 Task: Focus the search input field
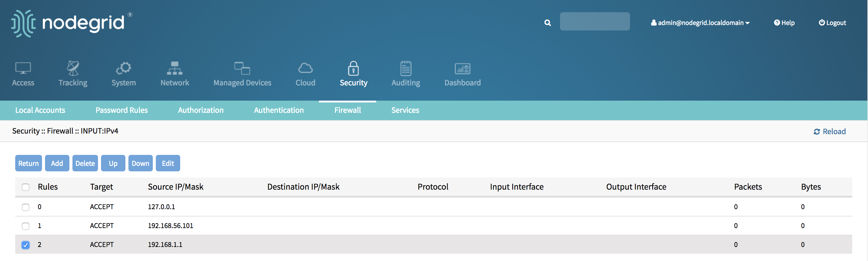tap(595, 21)
